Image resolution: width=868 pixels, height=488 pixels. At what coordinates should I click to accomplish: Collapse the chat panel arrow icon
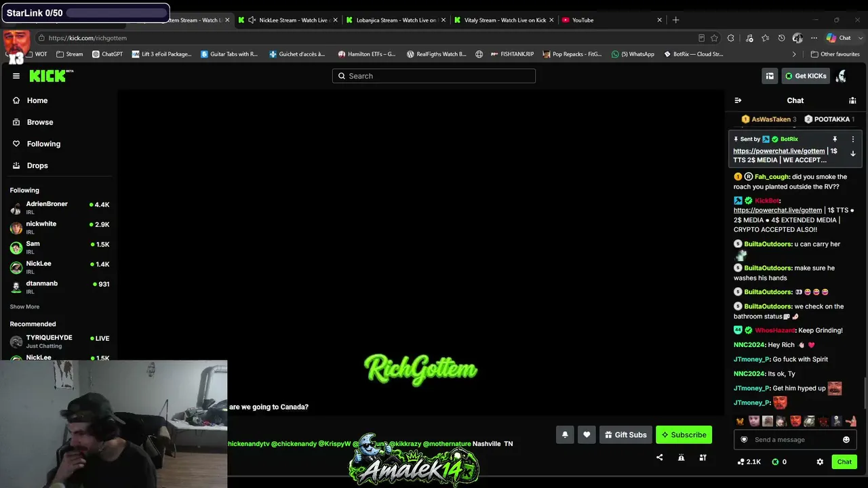738,100
